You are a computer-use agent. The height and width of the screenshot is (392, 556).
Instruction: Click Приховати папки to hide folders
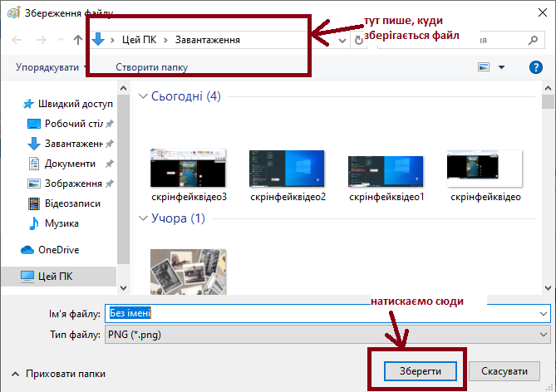[x=65, y=375]
